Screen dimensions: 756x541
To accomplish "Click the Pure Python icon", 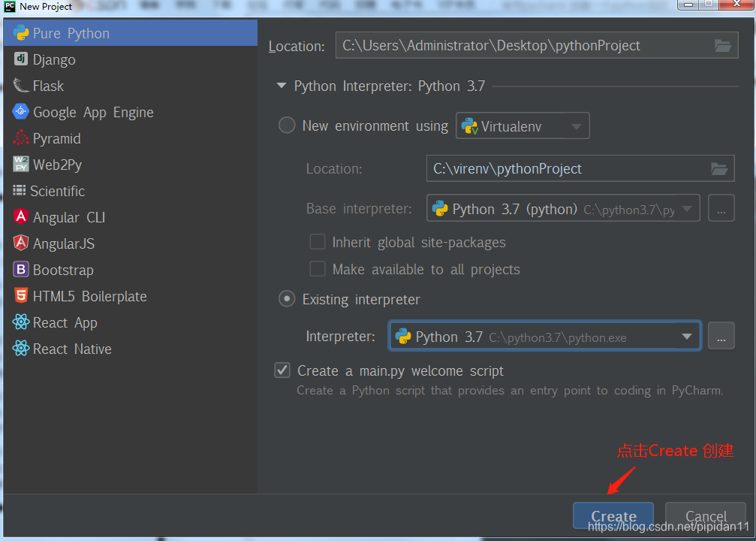I will [x=20, y=33].
